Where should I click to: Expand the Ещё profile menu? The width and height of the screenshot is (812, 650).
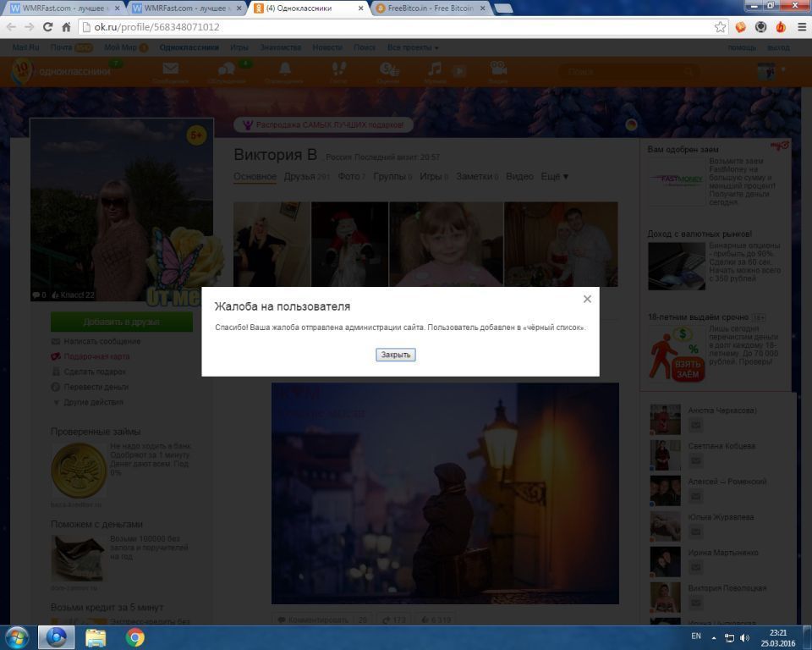555,177
